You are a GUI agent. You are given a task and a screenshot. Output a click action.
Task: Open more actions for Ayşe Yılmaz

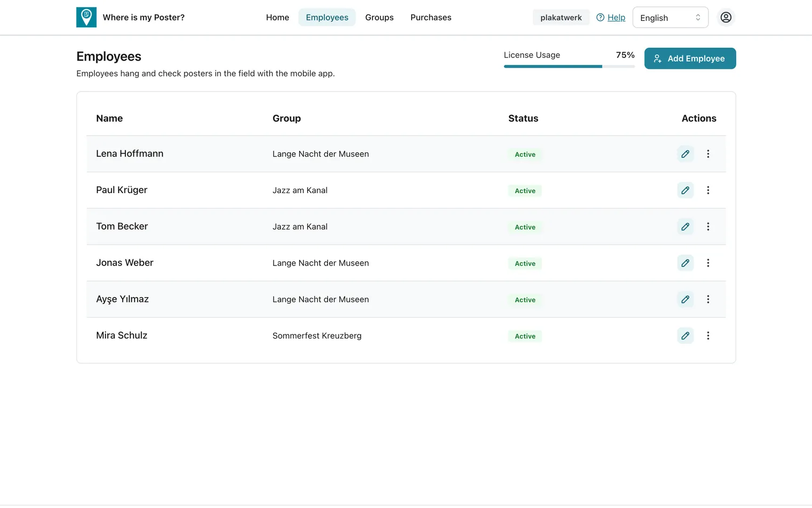point(708,299)
